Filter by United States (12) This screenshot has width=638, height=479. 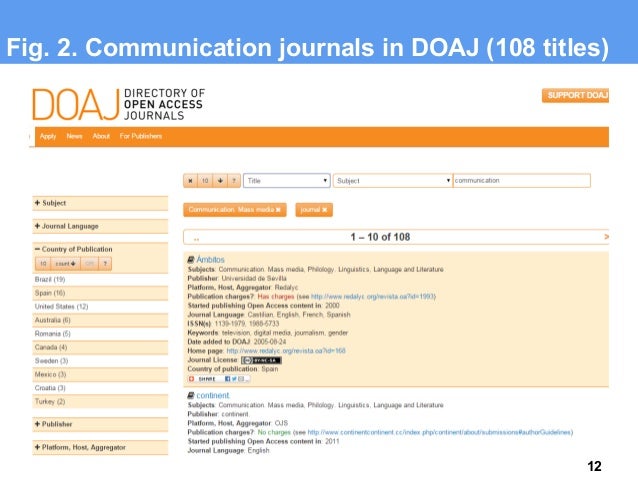[61, 306]
